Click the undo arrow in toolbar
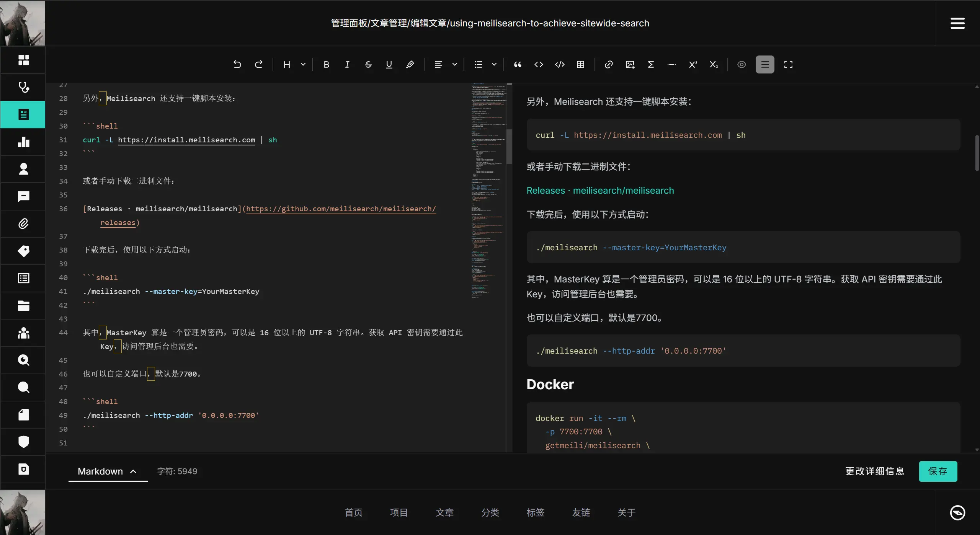Viewport: 980px width, 535px height. pos(237,65)
